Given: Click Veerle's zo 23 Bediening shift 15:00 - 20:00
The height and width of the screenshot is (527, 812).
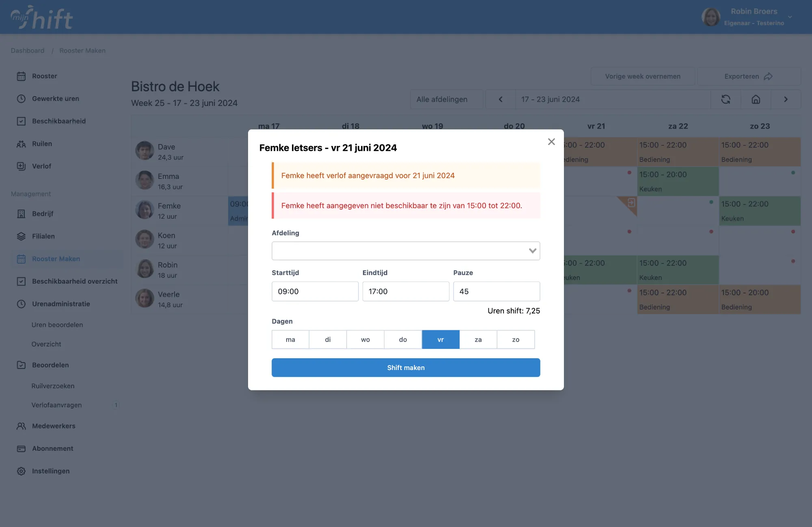Looking at the screenshot, I should click(760, 299).
